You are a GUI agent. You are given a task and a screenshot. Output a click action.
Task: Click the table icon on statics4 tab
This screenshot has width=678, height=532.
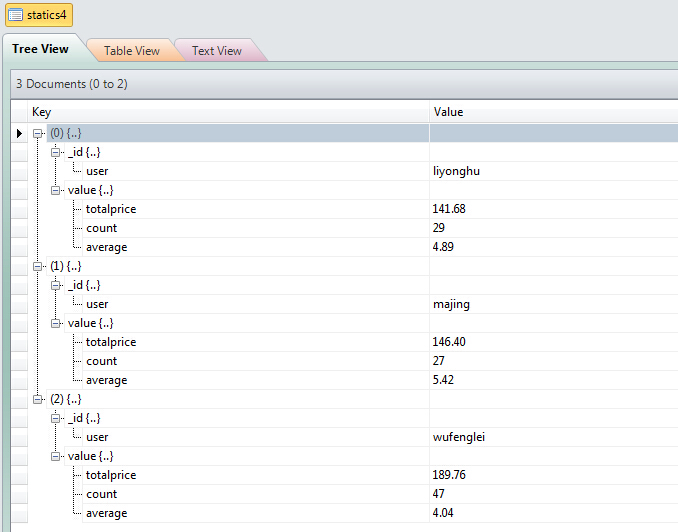[x=16, y=15]
